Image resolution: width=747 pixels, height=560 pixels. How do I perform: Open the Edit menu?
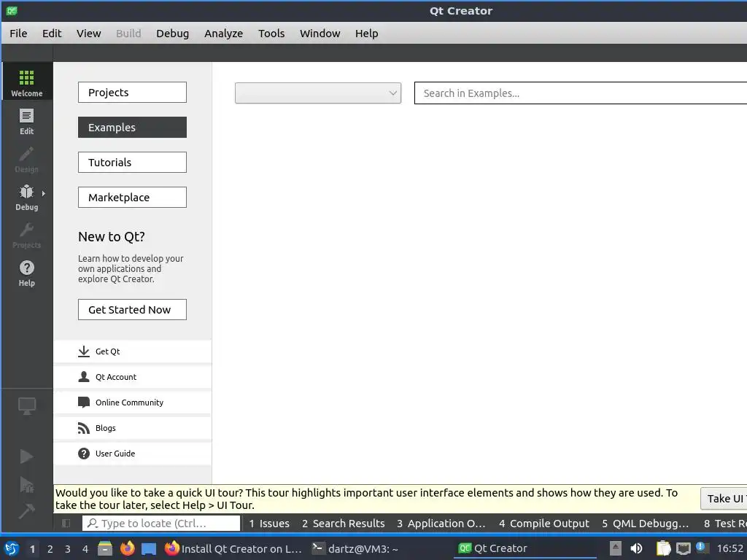pos(52,34)
